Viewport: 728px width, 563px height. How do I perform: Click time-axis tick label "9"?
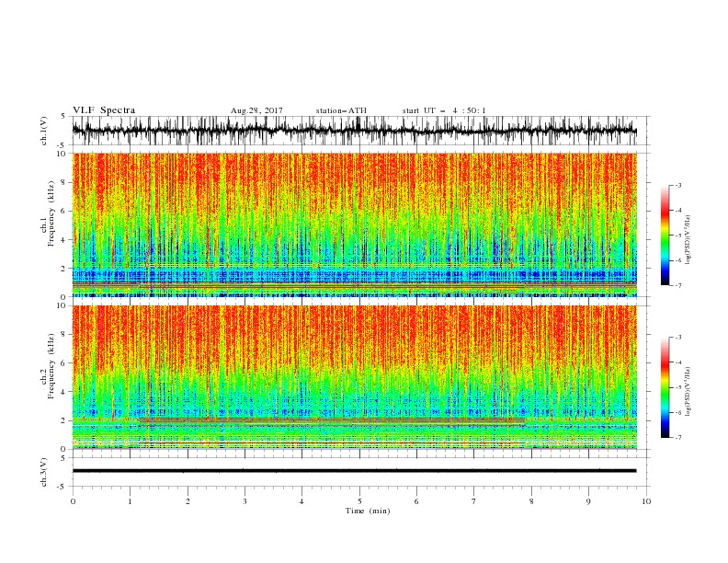pyautogui.click(x=588, y=501)
